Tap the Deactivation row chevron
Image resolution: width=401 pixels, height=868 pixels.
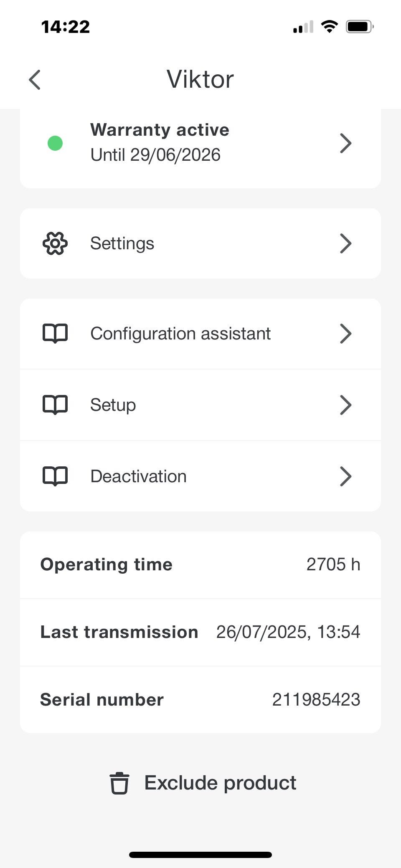(345, 476)
